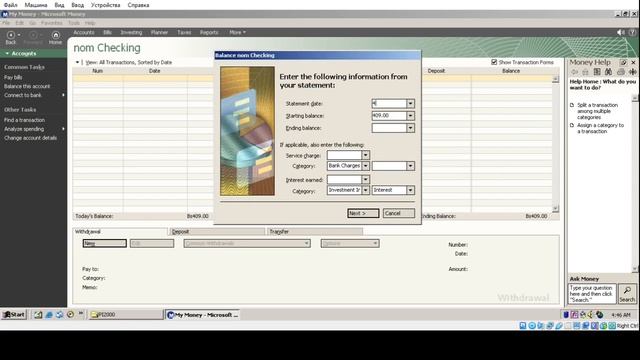
Task: Open the Interest subcategory dropdown
Action: coord(411,190)
